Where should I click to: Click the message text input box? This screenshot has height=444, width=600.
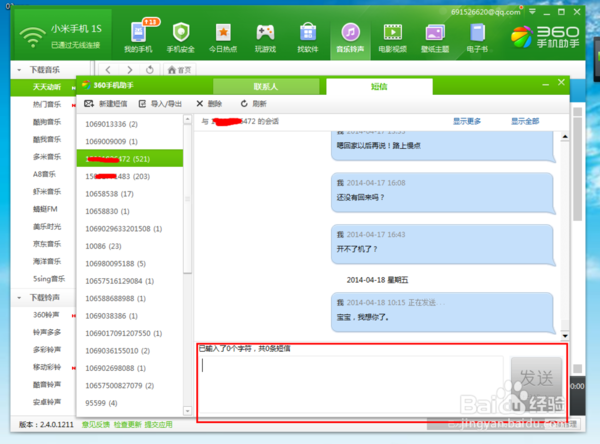click(x=351, y=385)
